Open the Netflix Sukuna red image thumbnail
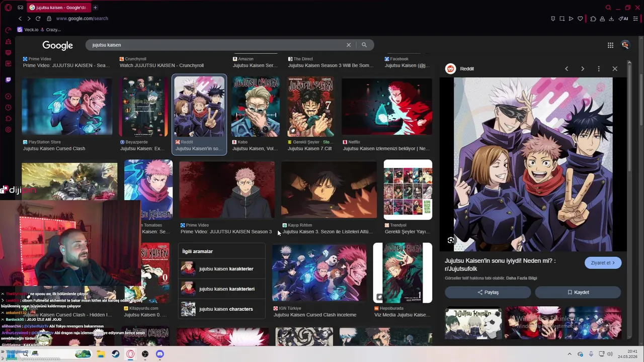 coord(387,106)
